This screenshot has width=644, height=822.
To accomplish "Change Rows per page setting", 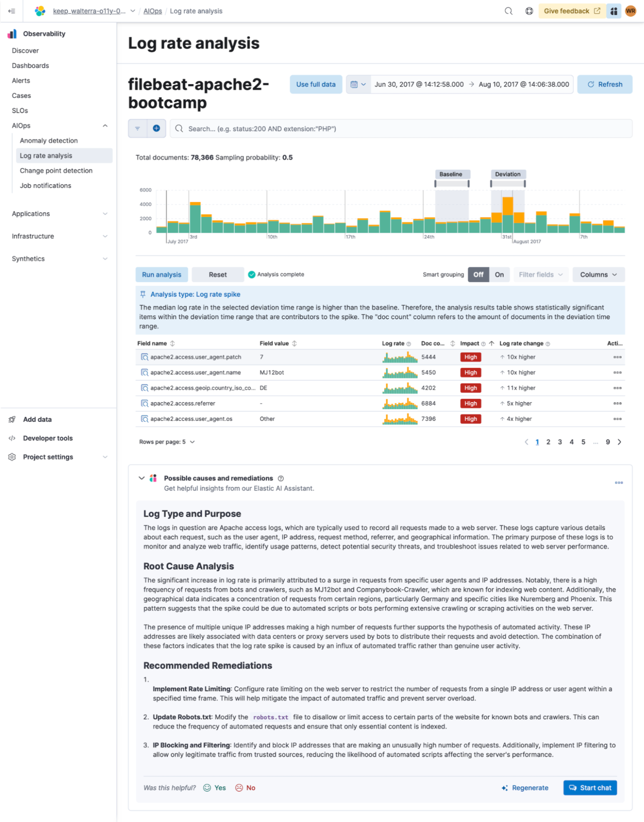I will (x=167, y=442).
